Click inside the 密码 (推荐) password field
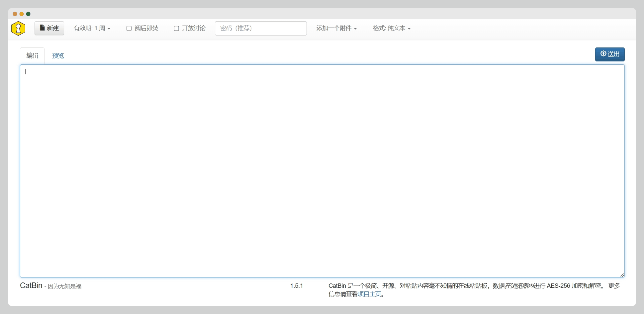The image size is (644, 314). [260, 29]
